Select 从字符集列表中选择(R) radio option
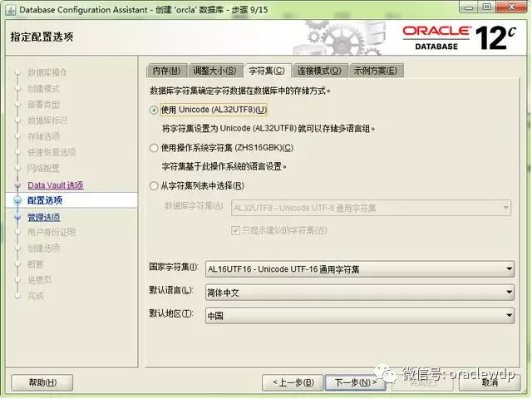This screenshot has height=399, width=532. [x=154, y=186]
